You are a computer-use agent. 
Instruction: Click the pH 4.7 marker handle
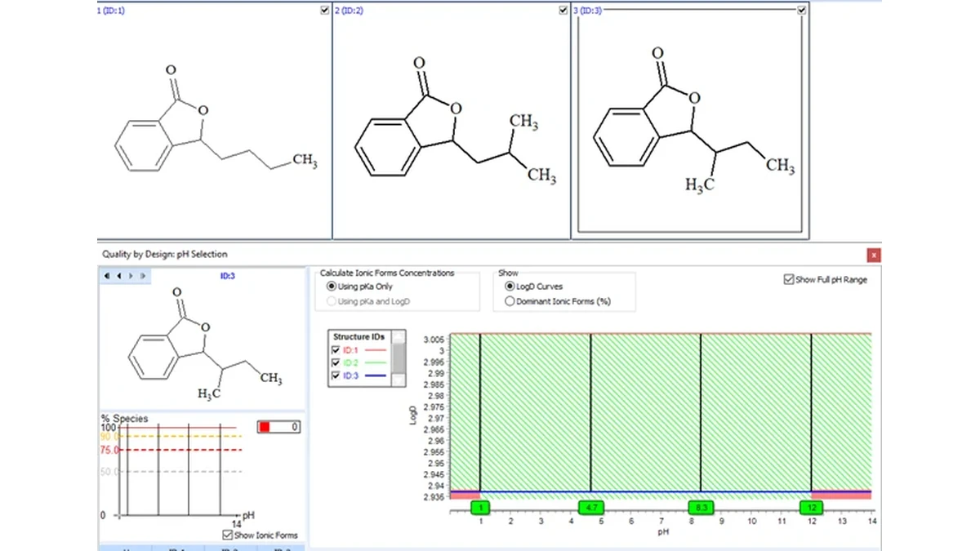[x=590, y=508]
